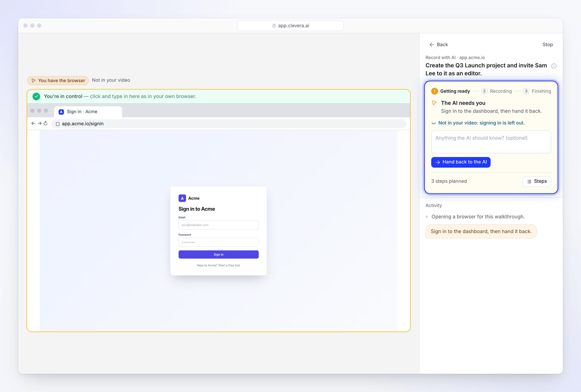Viewport: 581px width, 392px height.
Task: Go back in the embedded browser
Action: (33, 123)
